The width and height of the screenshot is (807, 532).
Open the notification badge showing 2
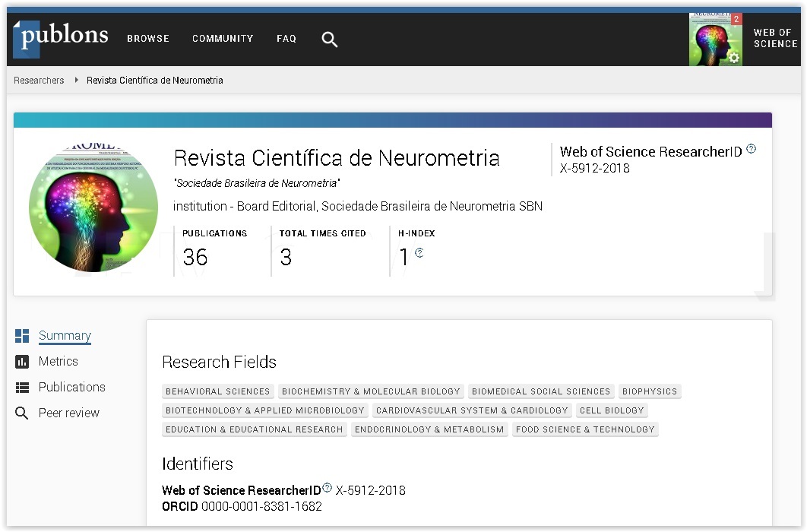(x=736, y=19)
